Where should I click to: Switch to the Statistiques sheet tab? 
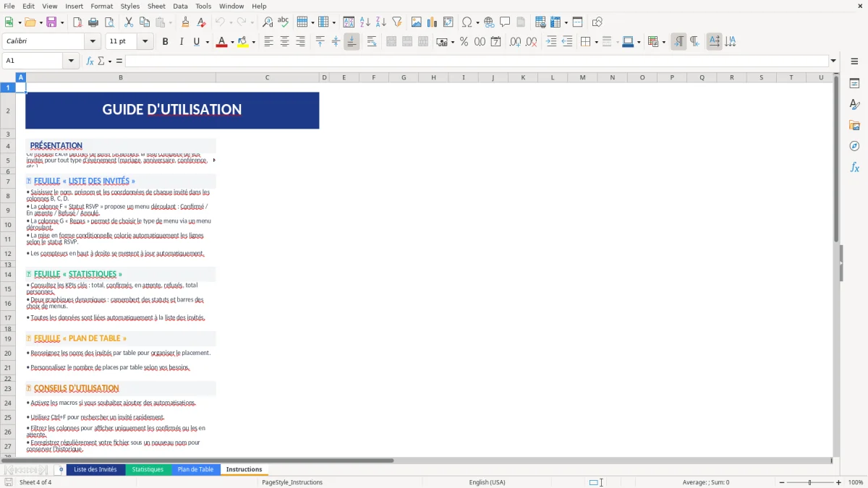[148, 469]
